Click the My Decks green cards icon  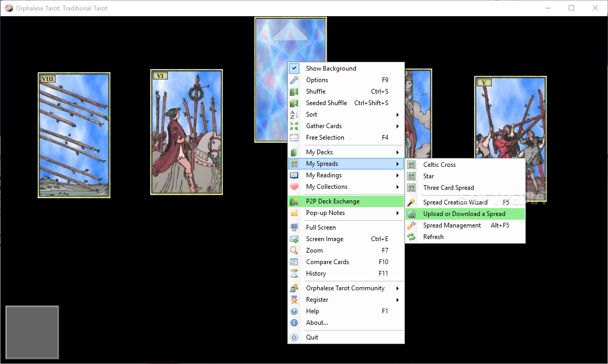294,152
